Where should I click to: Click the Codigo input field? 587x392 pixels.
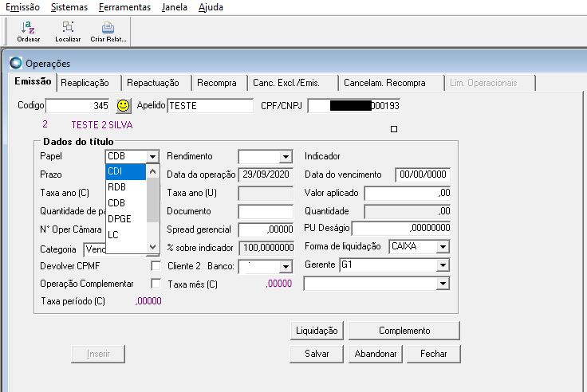[x=77, y=106]
